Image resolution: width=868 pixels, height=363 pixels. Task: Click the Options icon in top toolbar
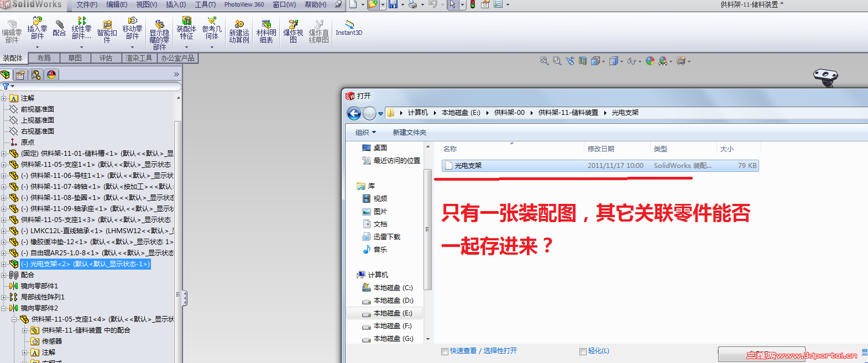[x=498, y=4]
